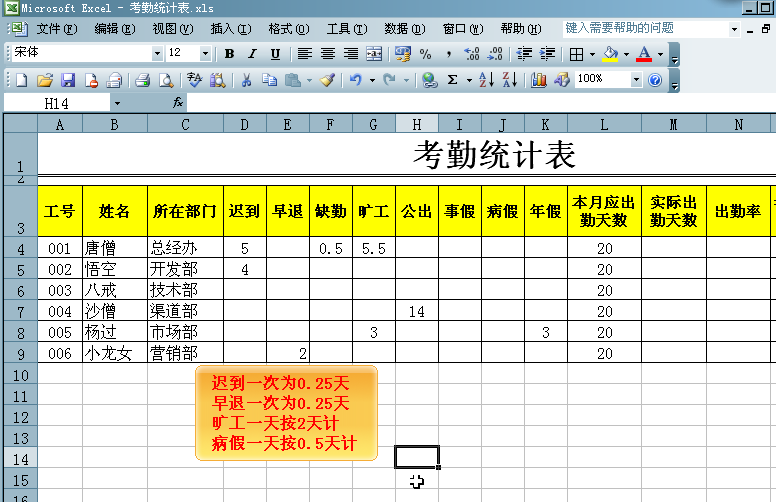Select column H header

point(417,124)
